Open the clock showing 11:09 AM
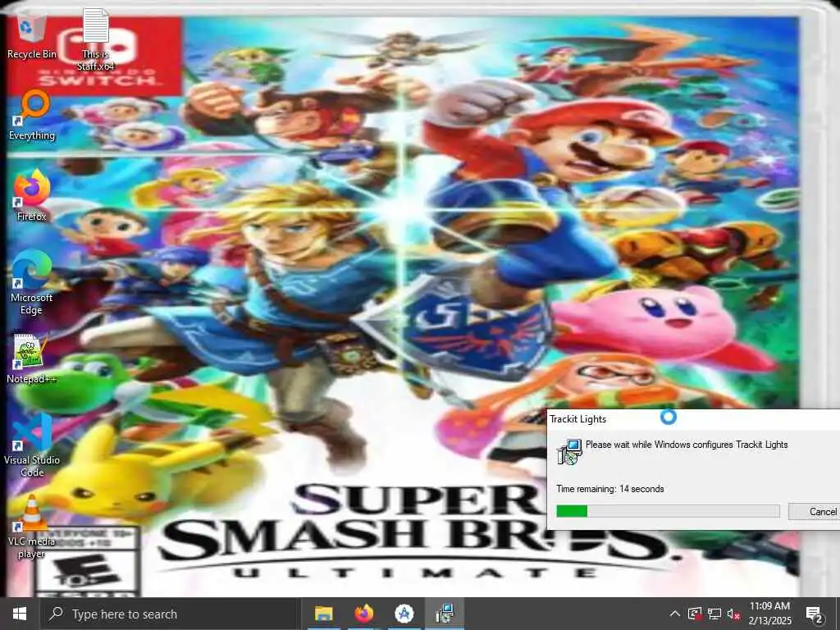Viewport: 840px width, 630px height. (x=769, y=614)
